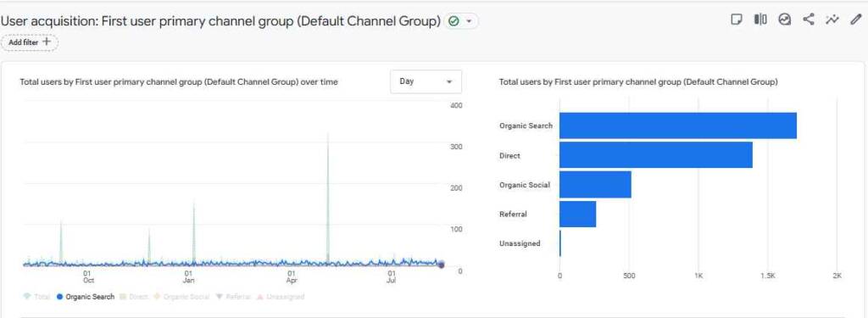The height and width of the screenshot is (318, 868).
Task: Show the Organic Social legend series
Action: click(x=181, y=297)
